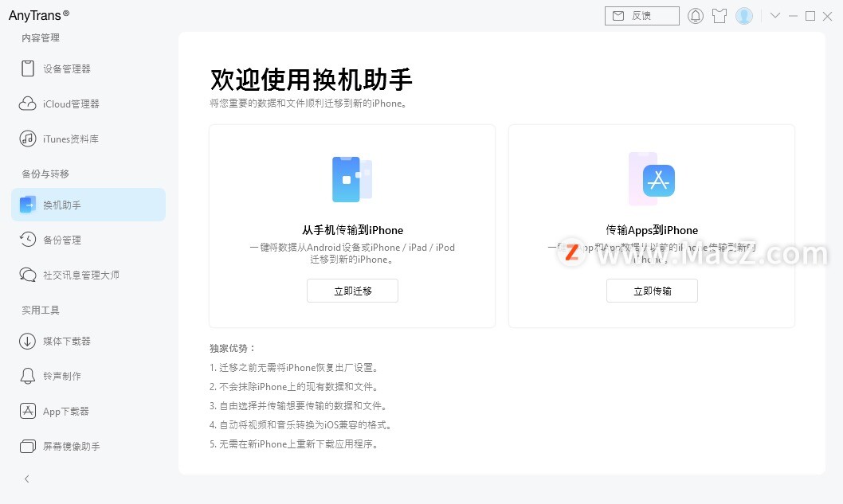Open 备份管理 from the sidebar
The height and width of the screenshot is (504, 843).
tap(88, 240)
